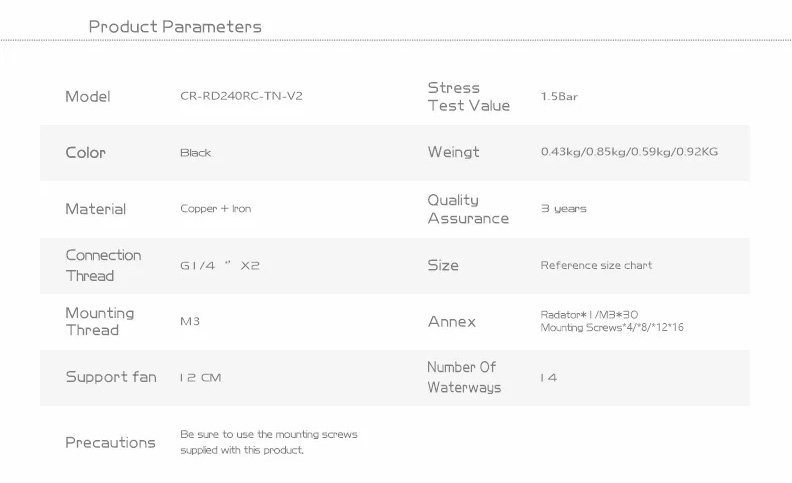
Task: Click the Quality Assurance 3 years value
Action: [563, 209]
